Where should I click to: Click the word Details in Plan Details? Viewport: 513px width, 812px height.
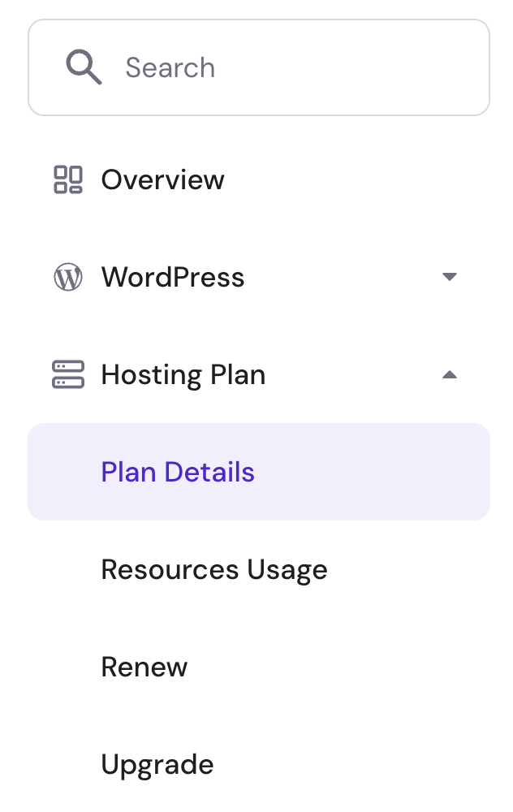click(x=209, y=473)
